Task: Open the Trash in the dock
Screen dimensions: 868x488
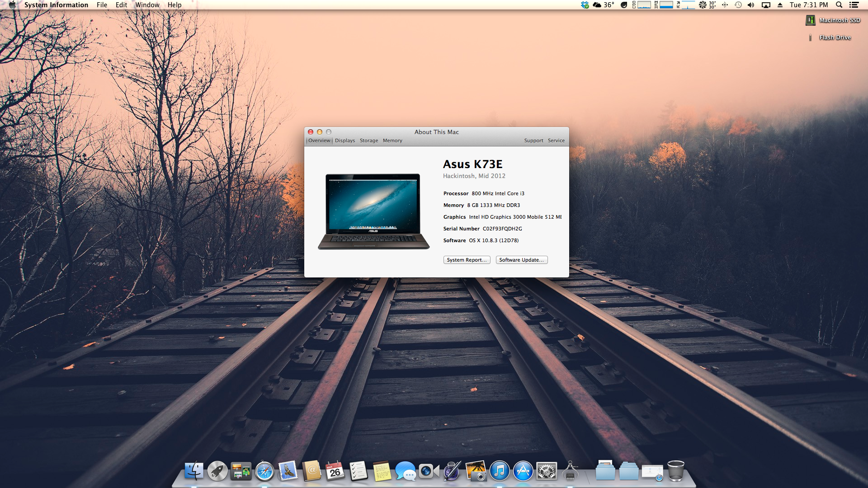Action: point(676,471)
